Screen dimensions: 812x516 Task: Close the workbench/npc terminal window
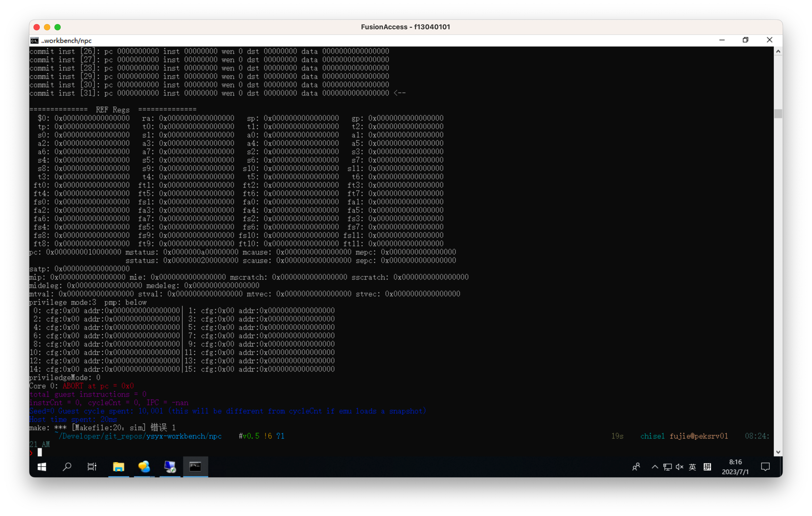pos(770,40)
